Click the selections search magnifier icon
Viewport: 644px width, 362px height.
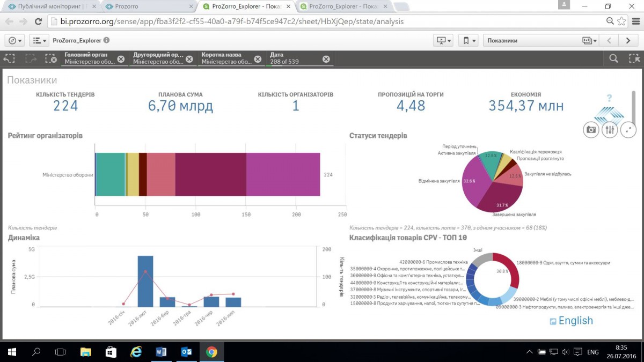point(613,59)
